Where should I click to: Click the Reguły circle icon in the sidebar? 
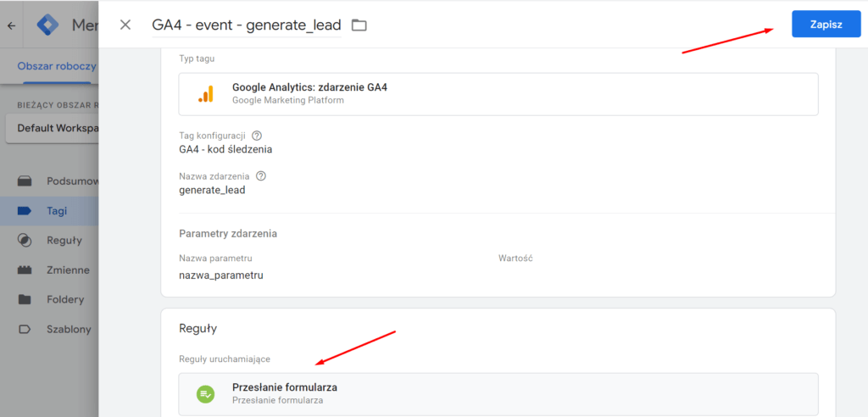click(25, 241)
